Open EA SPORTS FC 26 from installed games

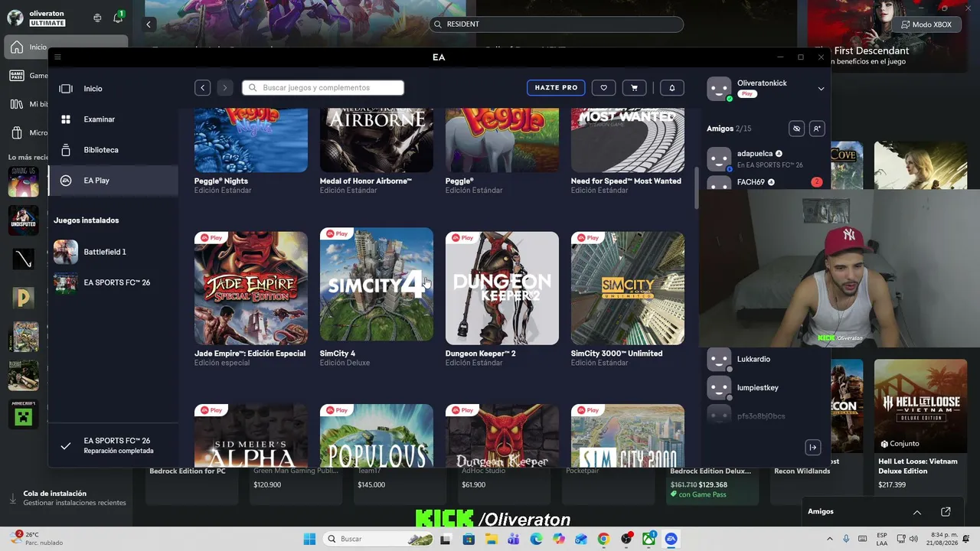pos(113,282)
